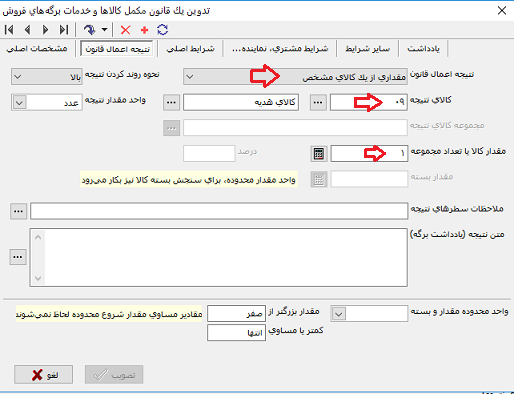Open شرایط مشتری، نماینده tab
Viewport: 514px width, 394px height.
[280, 49]
